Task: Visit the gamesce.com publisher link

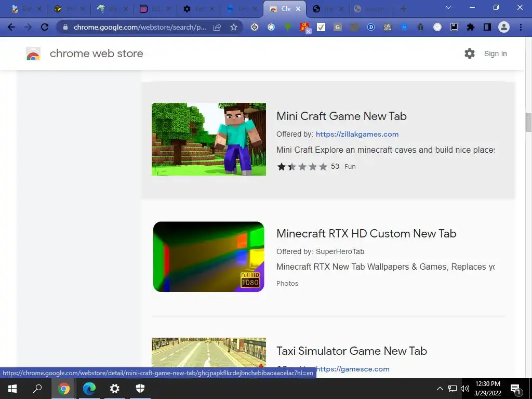Action: click(x=353, y=369)
